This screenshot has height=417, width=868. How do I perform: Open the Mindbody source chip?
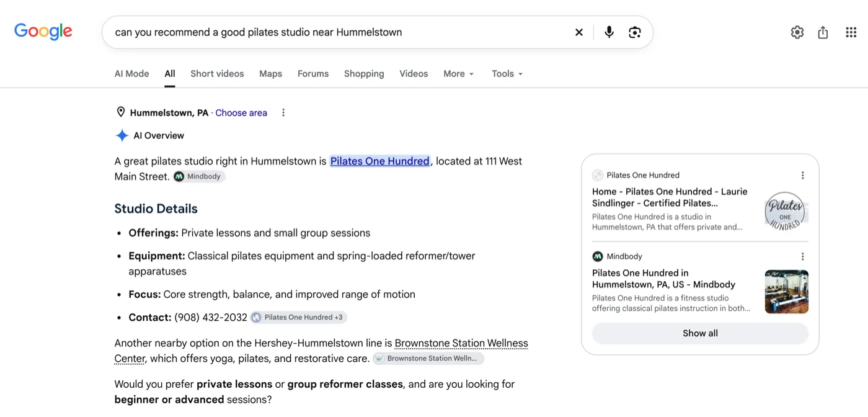click(x=198, y=176)
